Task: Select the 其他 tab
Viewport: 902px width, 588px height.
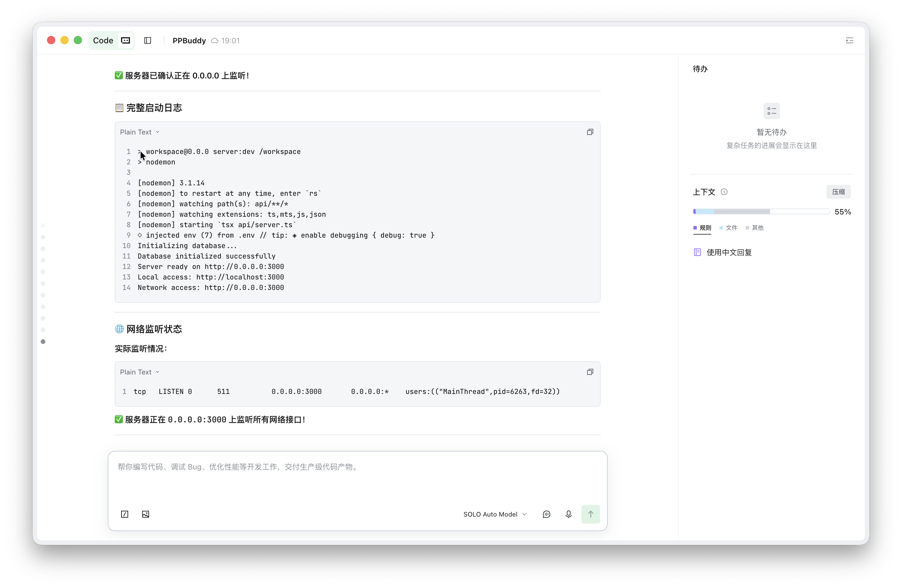Action: pos(754,228)
